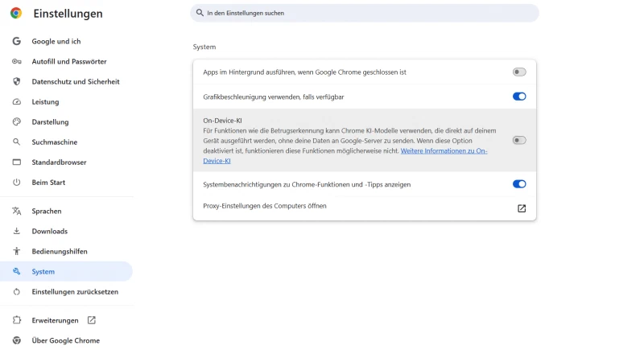Click the accessibility figure icon
Screen dimensions: 644x362
16,251
